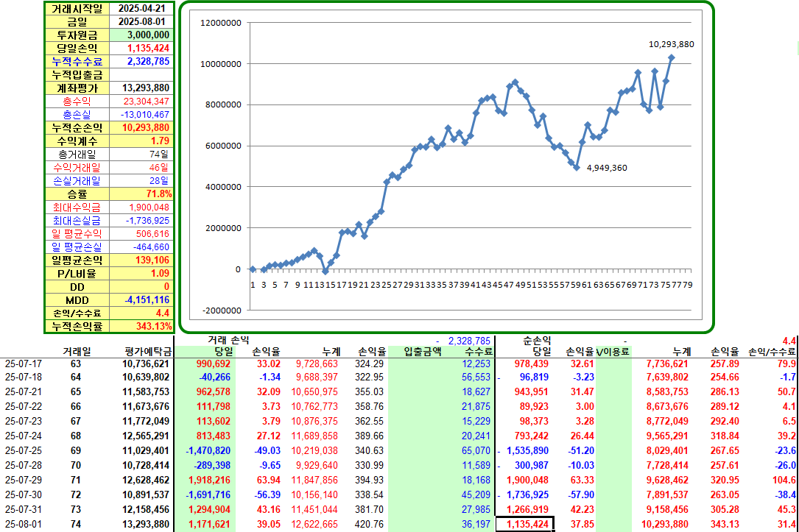Click the 손익/수수료 cell 104.6
Screen dimensions: 799x532
click(784, 480)
